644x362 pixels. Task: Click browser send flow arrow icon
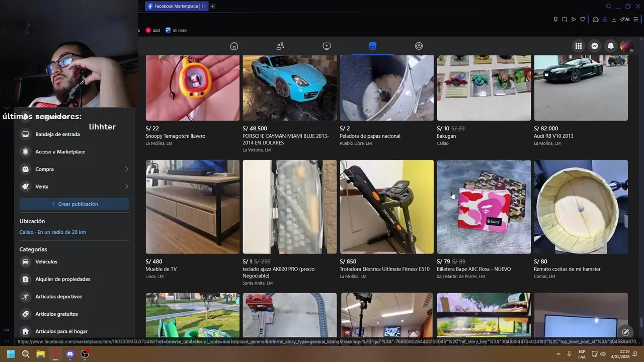[x=574, y=19]
